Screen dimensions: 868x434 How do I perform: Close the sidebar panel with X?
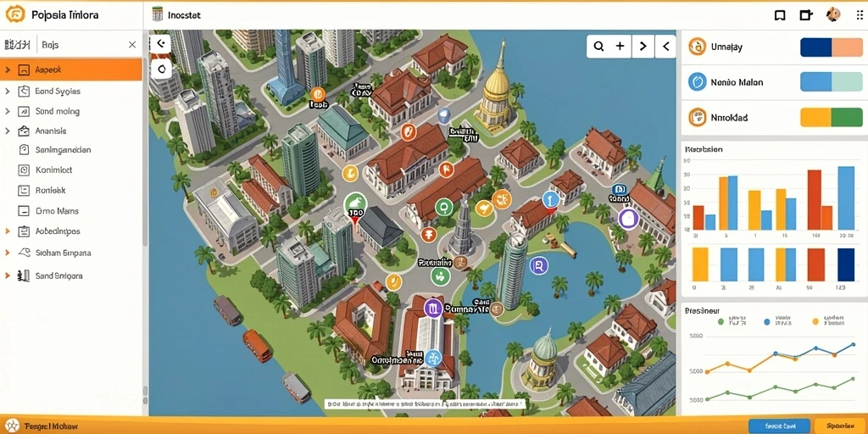(x=131, y=45)
